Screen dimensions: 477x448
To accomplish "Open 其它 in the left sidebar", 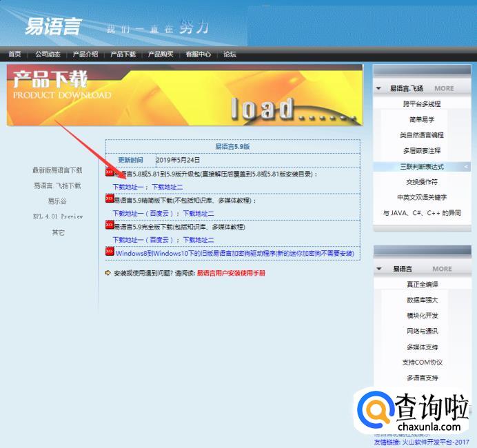I will 58,233.
